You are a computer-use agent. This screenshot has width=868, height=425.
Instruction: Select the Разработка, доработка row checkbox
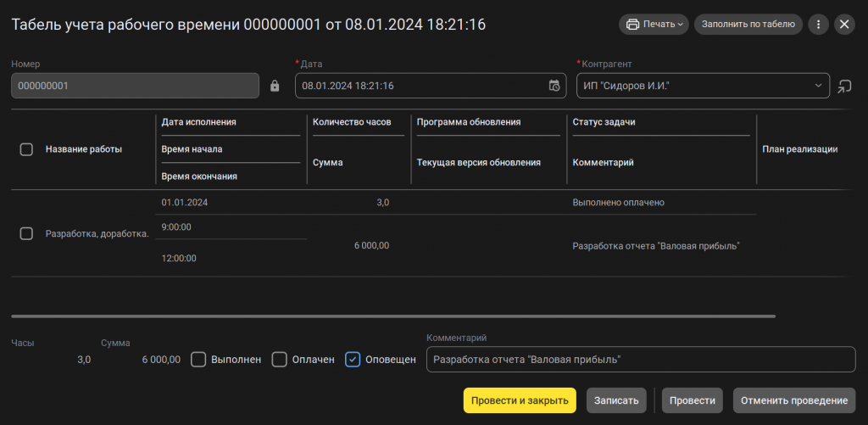pyautogui.click(x=26, y=233)
